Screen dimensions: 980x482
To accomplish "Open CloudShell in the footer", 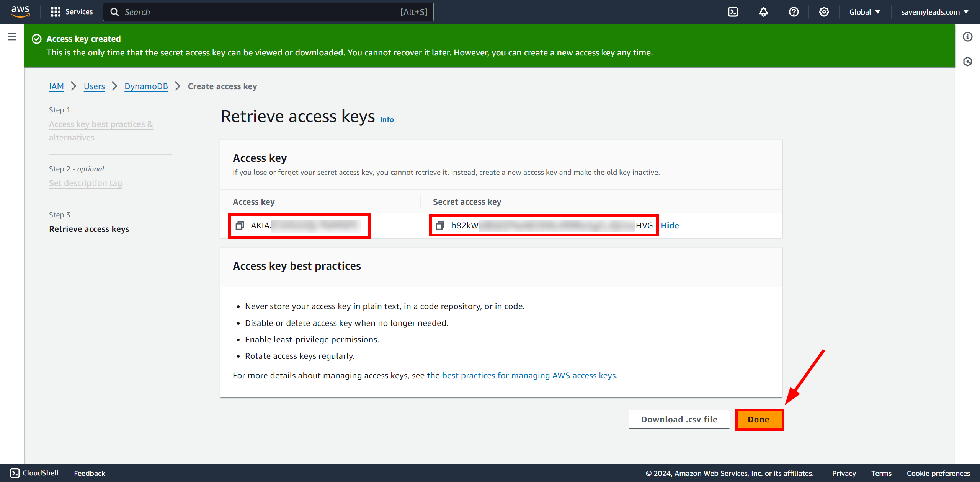I will pos(34,473).
